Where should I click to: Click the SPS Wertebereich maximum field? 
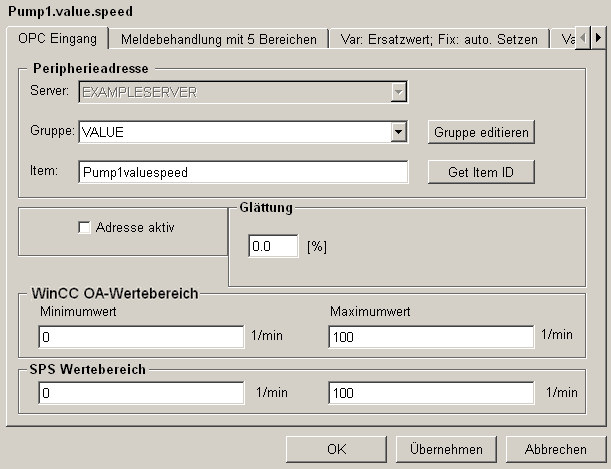click(431, 393)
